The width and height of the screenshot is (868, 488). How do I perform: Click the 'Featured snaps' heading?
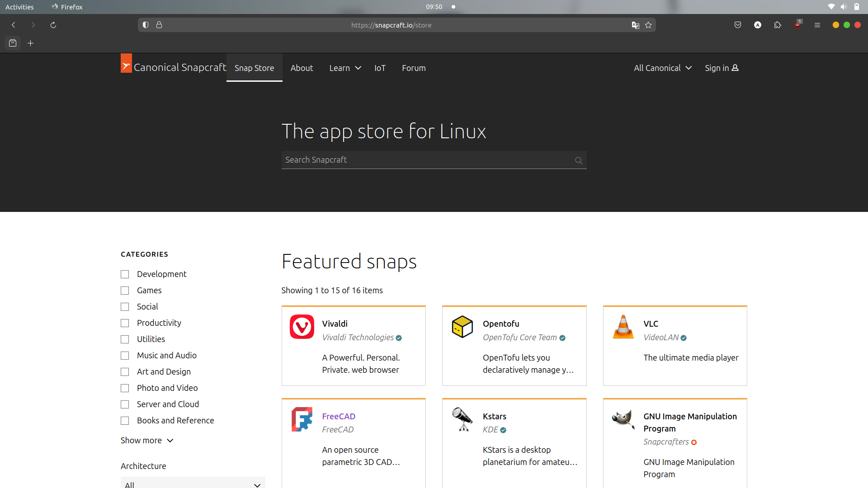tap(349, 261)
